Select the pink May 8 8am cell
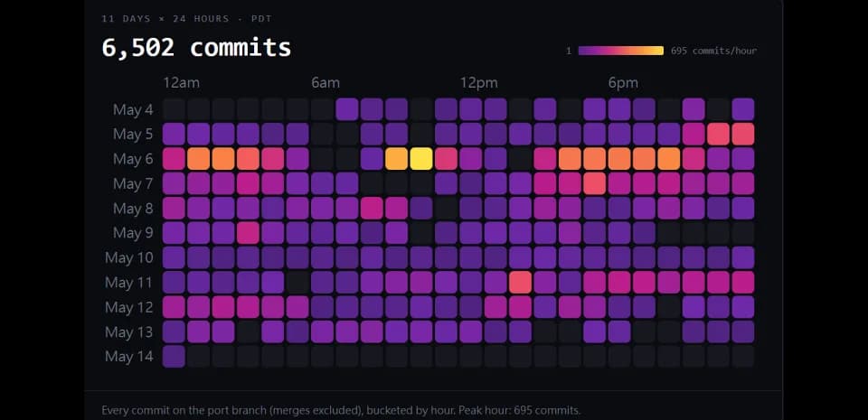Screen dimensions: 868x420 (372, 209)
